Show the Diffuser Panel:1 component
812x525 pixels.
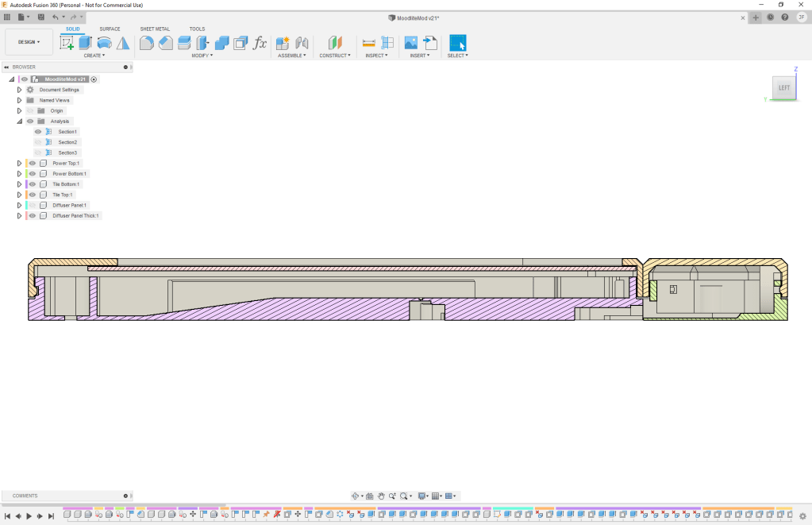pos(33,205)
